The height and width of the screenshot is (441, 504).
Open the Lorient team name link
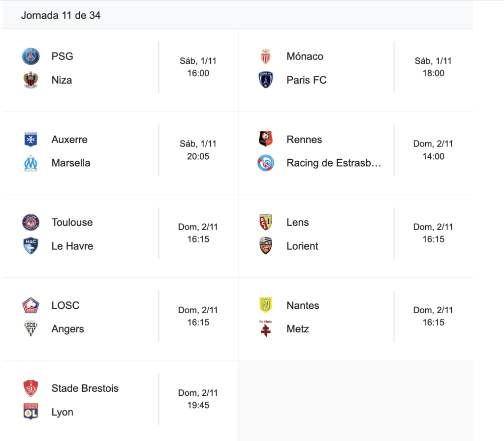pyautogui.click(x=302, y=246)
